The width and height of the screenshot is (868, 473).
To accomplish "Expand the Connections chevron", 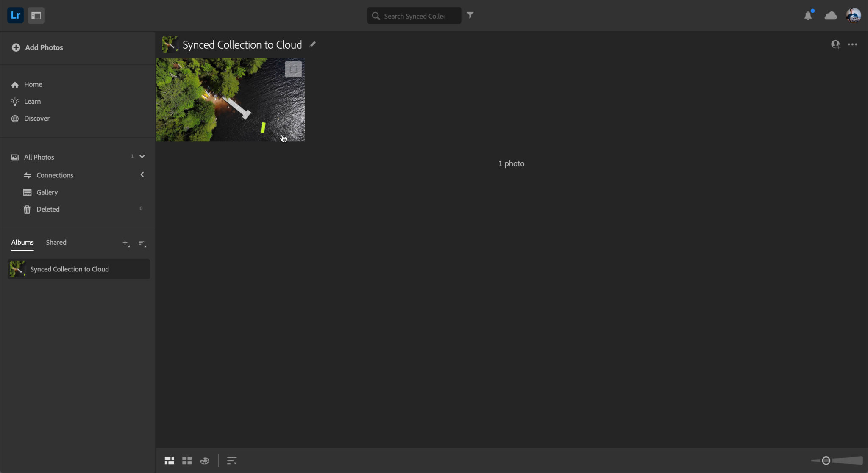I will (x=142, y=175).
